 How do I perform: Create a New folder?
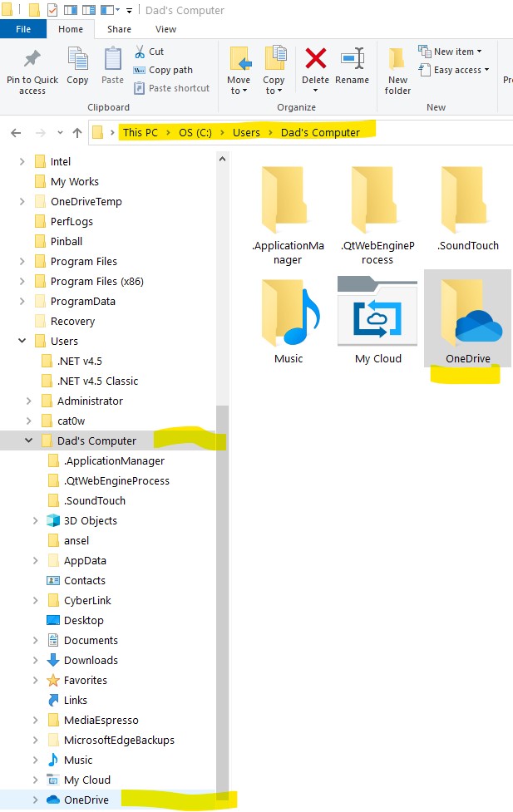[x=397, y=71]
